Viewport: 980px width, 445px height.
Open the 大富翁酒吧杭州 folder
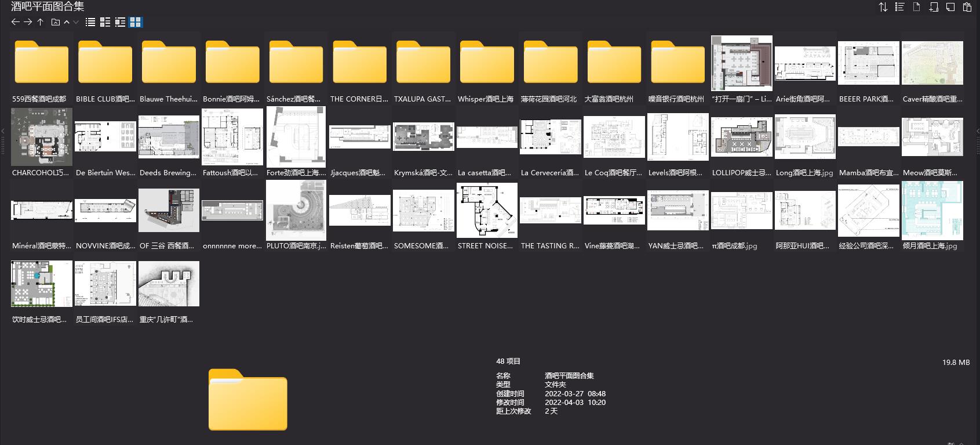pyautogui.click(x=614, y=62)
